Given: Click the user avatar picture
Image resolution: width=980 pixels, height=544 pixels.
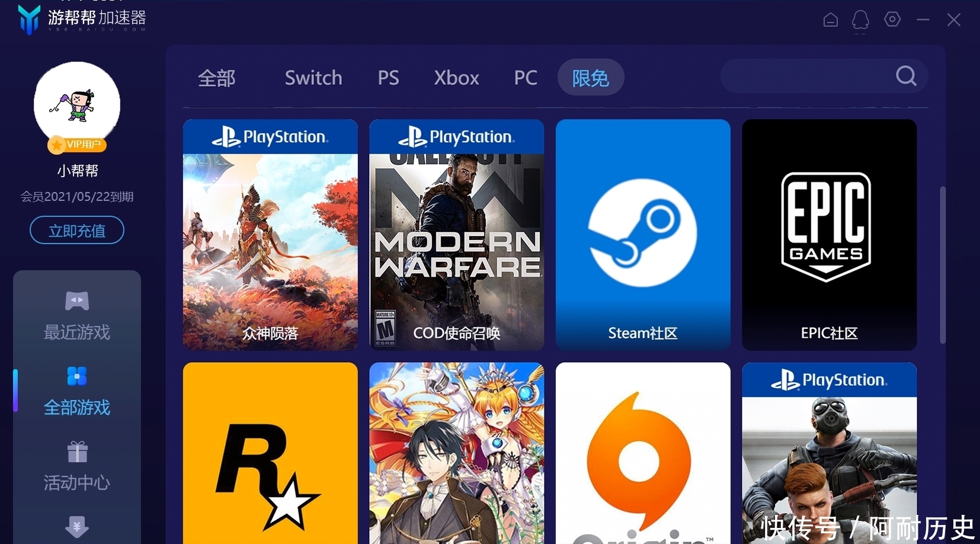Looking at the screenshot, I should (77, 104).
